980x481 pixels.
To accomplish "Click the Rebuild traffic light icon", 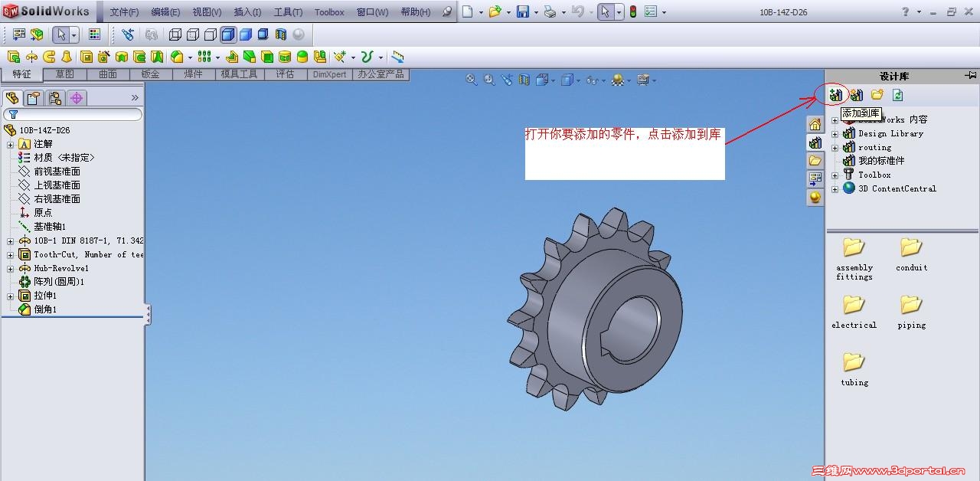I will point(633,11).
